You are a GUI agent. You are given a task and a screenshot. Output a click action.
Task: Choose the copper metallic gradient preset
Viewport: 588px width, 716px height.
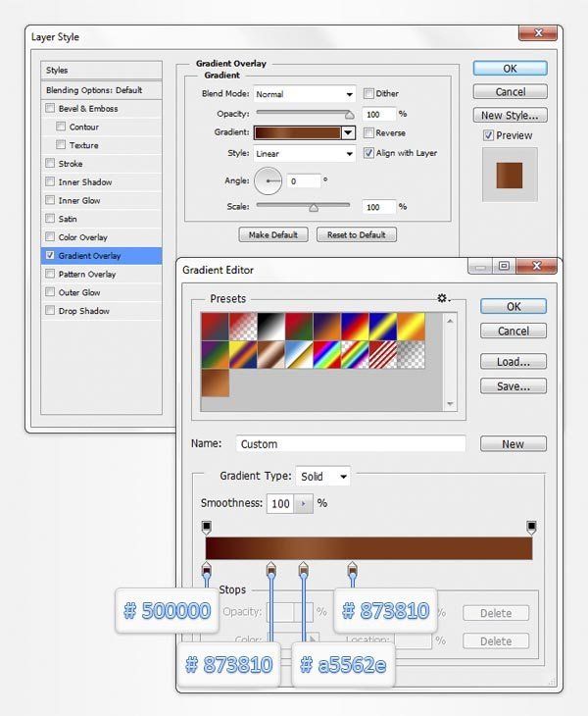270,354
